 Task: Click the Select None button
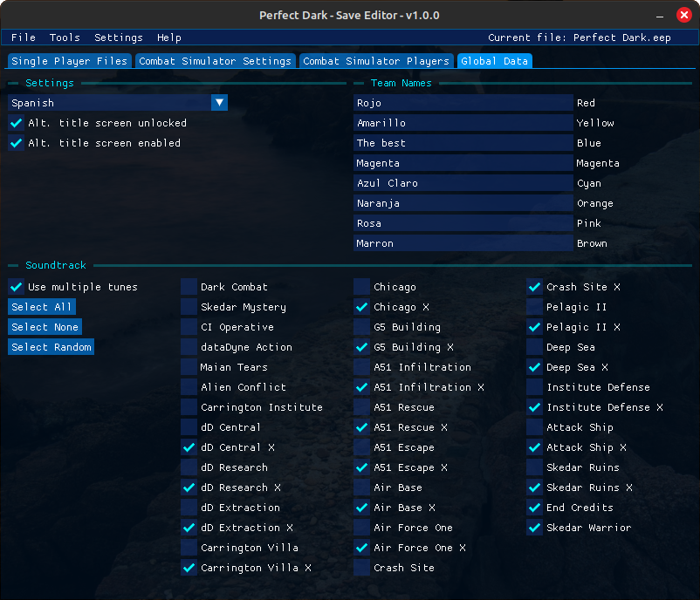(45, 327)
